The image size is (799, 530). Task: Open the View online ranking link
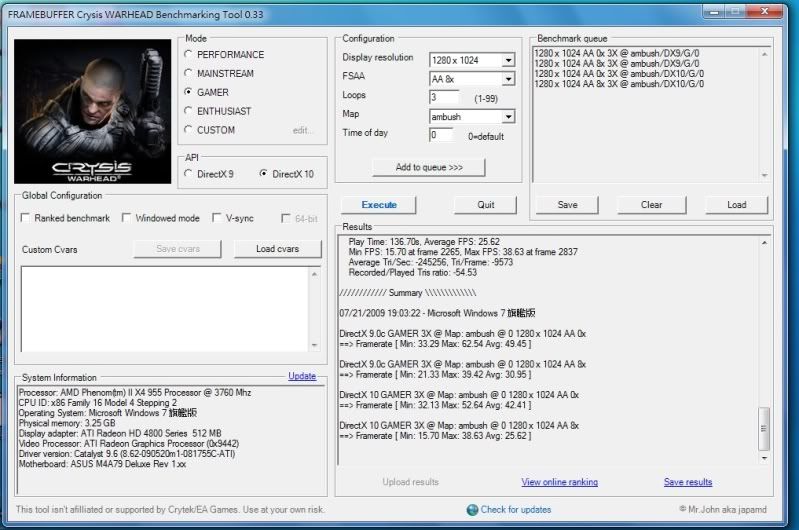(560, 482)
